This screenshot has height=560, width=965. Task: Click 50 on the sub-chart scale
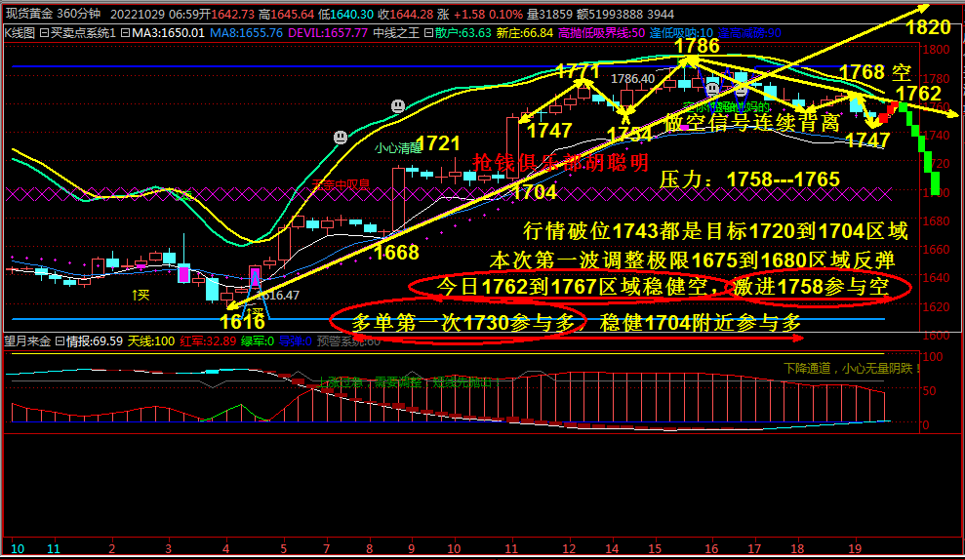click(929, 391)
